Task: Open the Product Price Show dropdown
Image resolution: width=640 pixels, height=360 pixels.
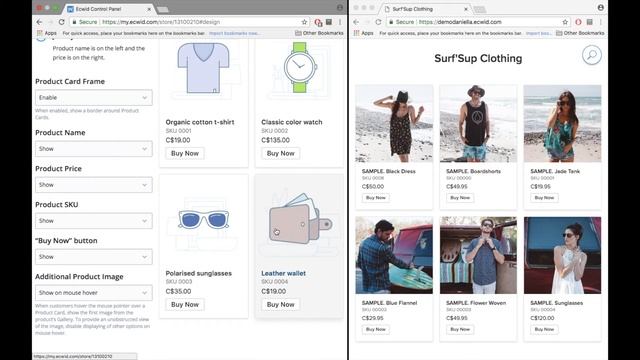Action: [x=93, y=184]
